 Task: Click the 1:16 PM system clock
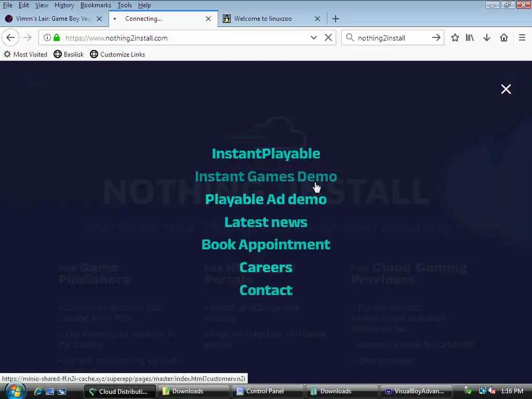click(512, 391)
